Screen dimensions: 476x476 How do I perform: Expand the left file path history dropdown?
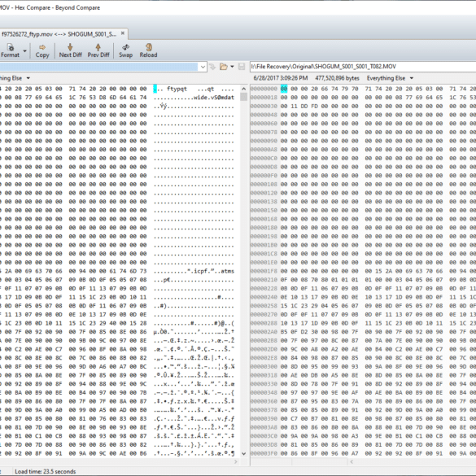[x=203, y=67]
